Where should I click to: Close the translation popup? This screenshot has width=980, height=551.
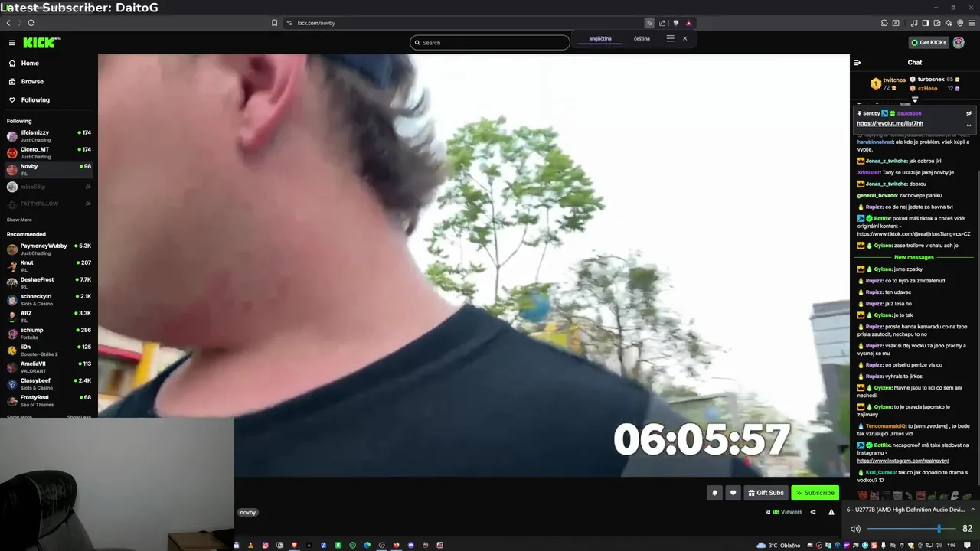point(684,38)
